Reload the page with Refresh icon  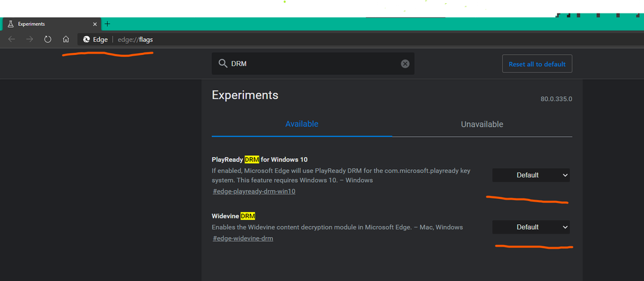[x=48, y=39]
